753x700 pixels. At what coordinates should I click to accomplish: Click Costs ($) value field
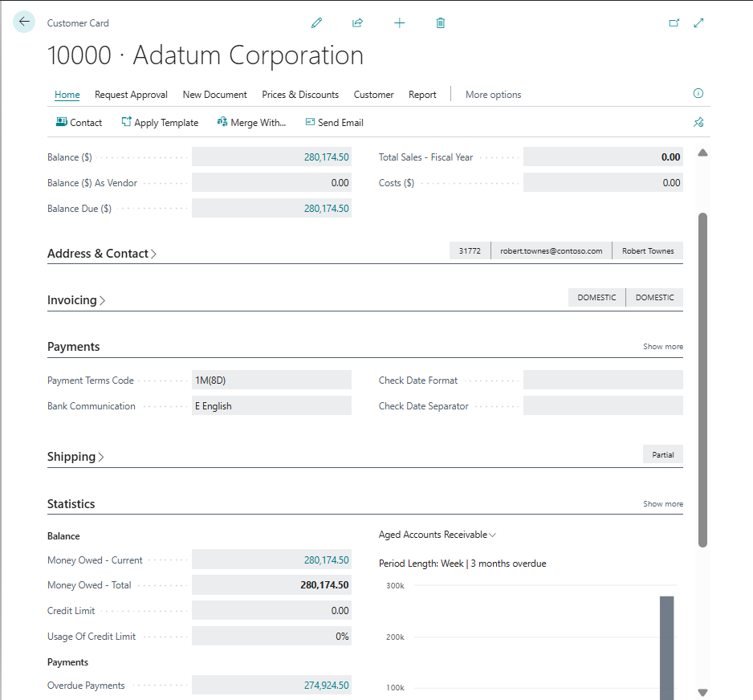pyautogui.click(x=603, y=183)
